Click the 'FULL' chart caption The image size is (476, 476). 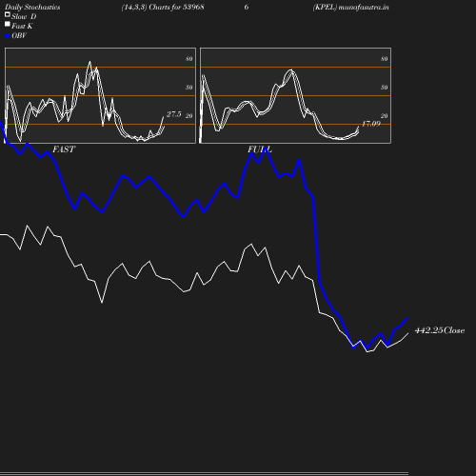tap(260, 149)
